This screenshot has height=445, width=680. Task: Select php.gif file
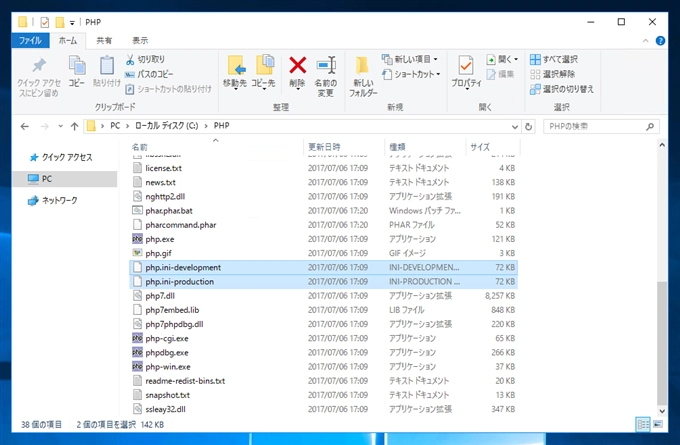pyautogui.click(x=323, y=253)
